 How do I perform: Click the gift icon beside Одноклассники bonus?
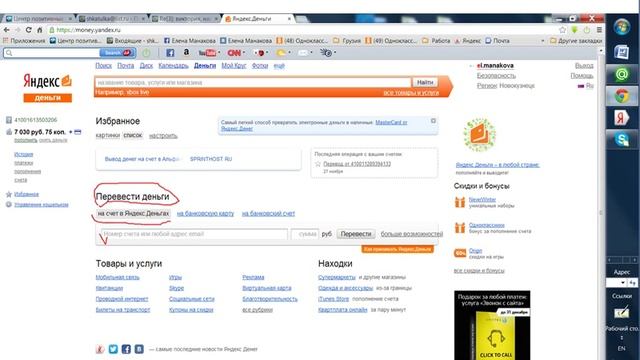coord(460,228)
